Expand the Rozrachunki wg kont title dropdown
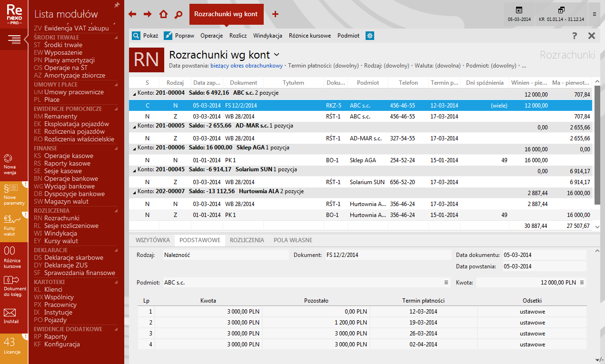This screenshot has width=605, height=364. click(277, 55)
